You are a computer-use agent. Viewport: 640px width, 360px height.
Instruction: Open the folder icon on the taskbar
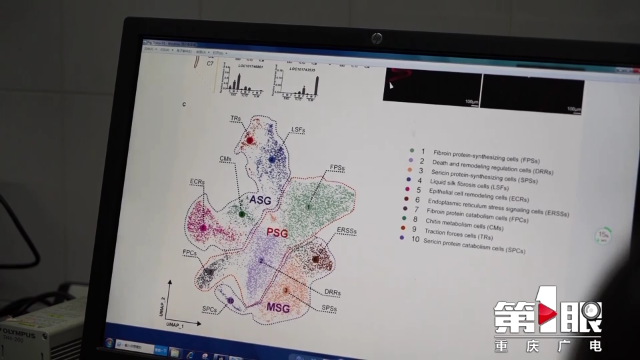[x=175, y=353]
